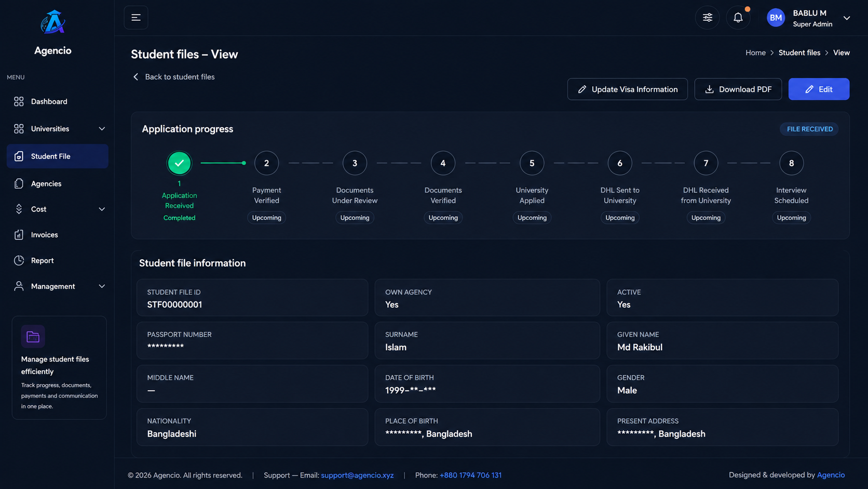
Task: Click the Agencio link in footer credits
Action: pos(831,475)
